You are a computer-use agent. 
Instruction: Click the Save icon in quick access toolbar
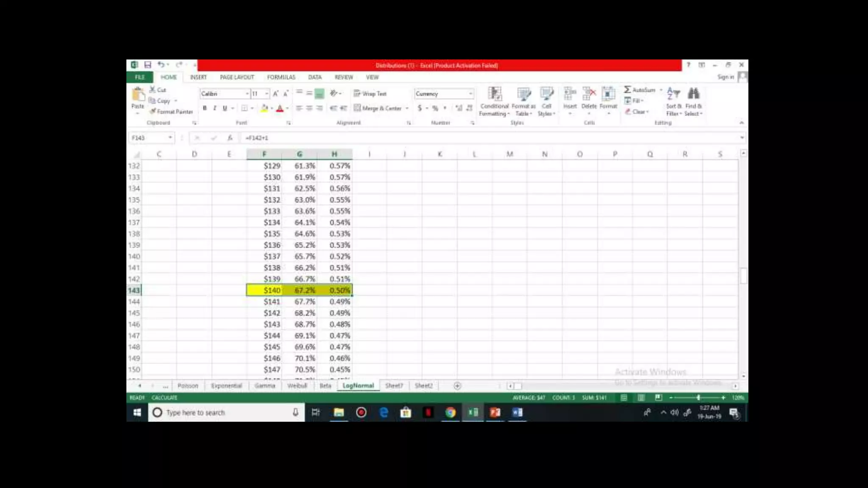click(x=147, y=65)
